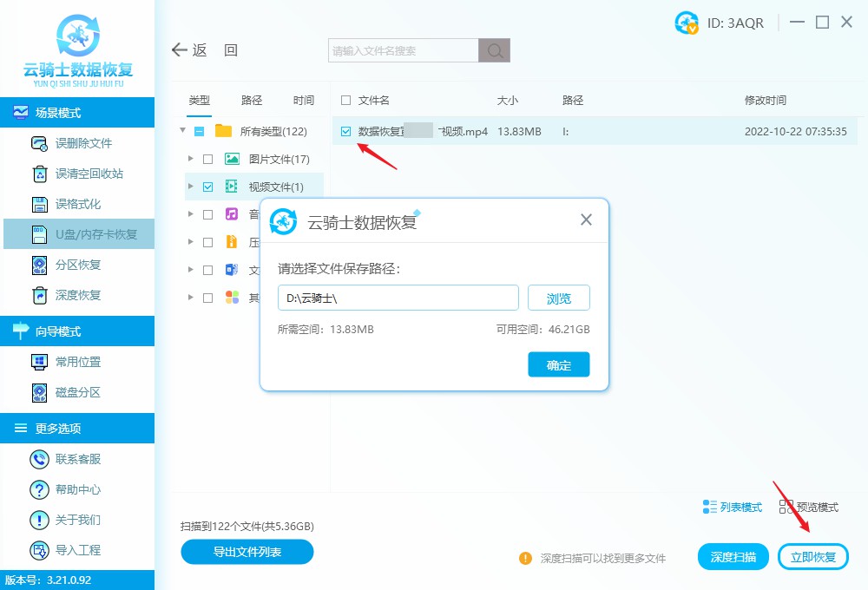Toggle the select-all 文件名 header checkbox
The image size is (868, 590).
point(346,101)
